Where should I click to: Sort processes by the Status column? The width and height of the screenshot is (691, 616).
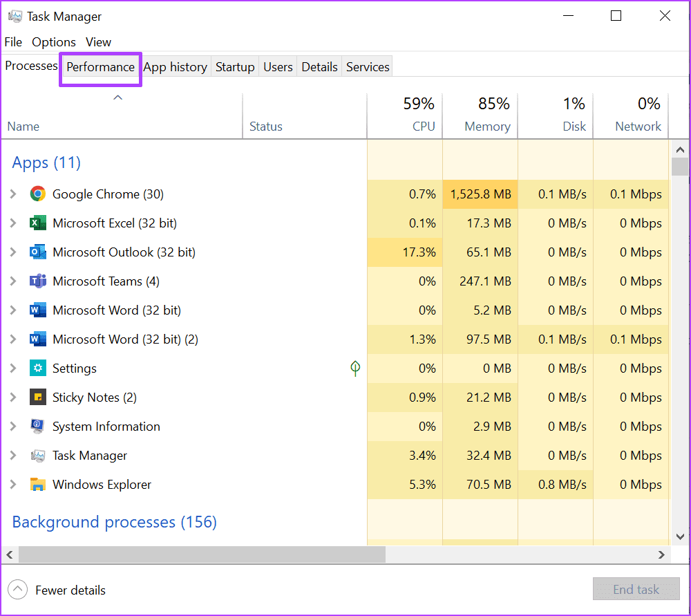[x=305, y=115]
